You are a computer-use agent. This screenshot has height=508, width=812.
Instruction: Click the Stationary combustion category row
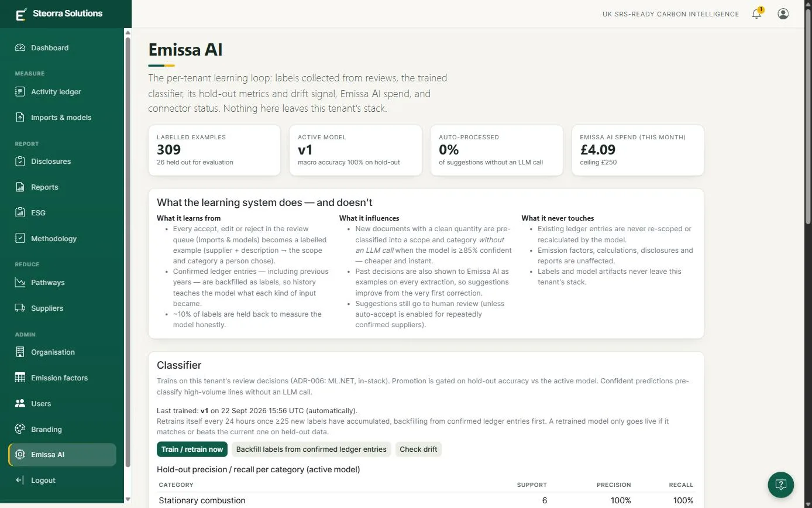(x=426, y=500)
